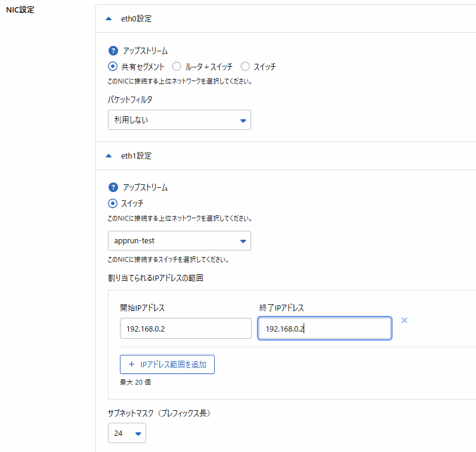The height and width of the screenshot is (452, 476).
Task: Open the apprun-test switch dropdown
Action: [180, 241]
